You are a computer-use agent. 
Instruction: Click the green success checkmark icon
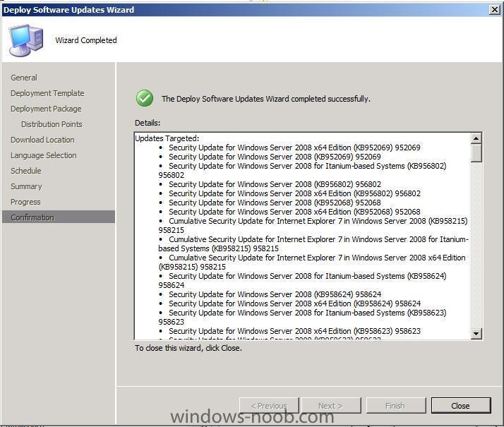pos(145,98)
